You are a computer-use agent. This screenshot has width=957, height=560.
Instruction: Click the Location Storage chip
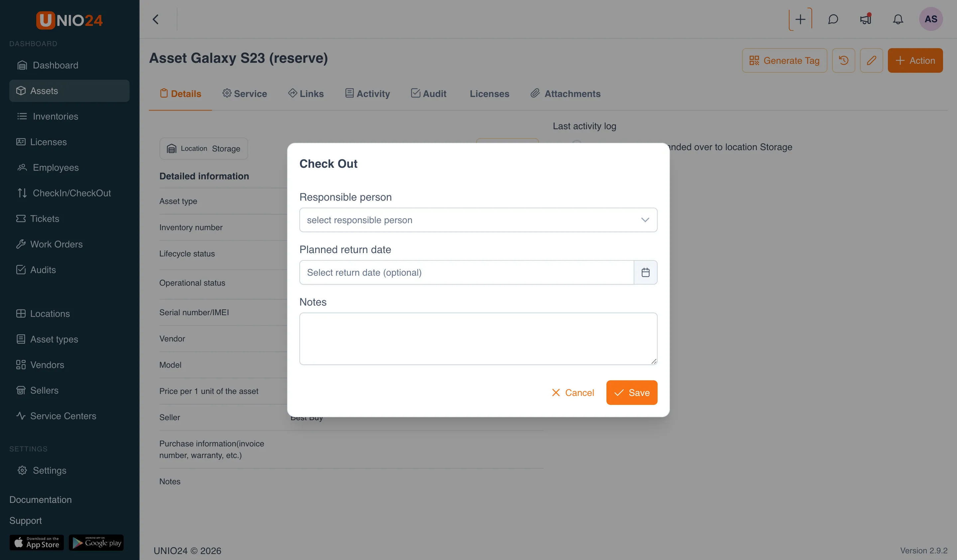(204, 148)
